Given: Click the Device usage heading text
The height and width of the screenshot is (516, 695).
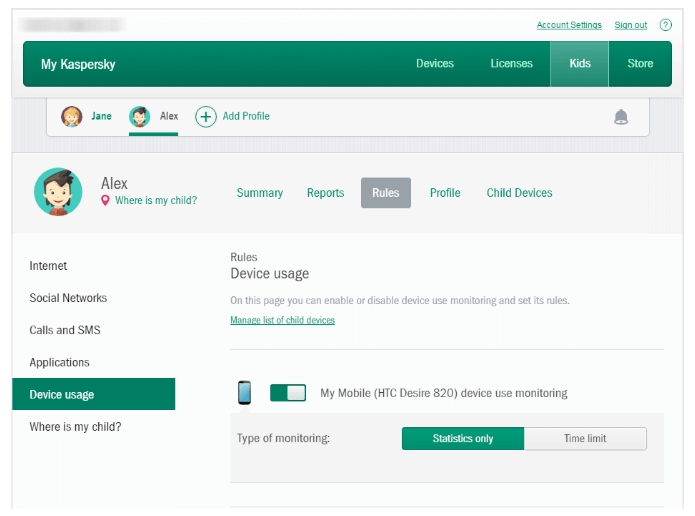Looking at the screenshot, I should 269,274.
